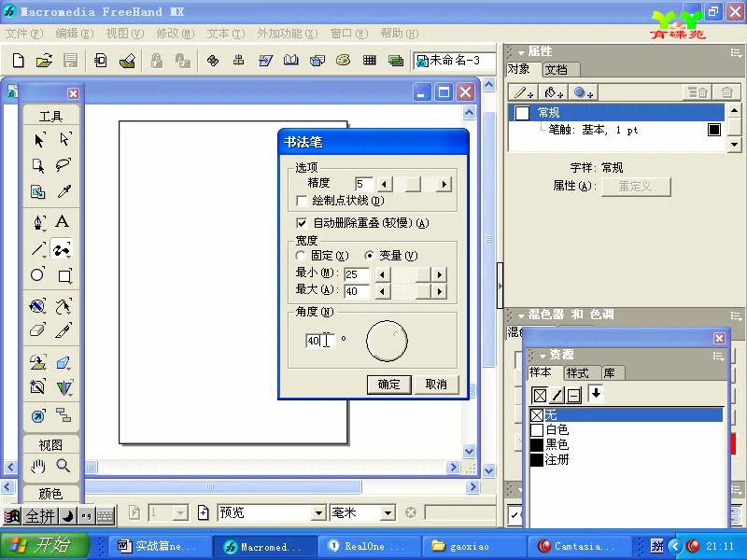Choose the Mirror reflect tool
The height and width of the screenshot is (560, 747).
[x=63, y=387]
